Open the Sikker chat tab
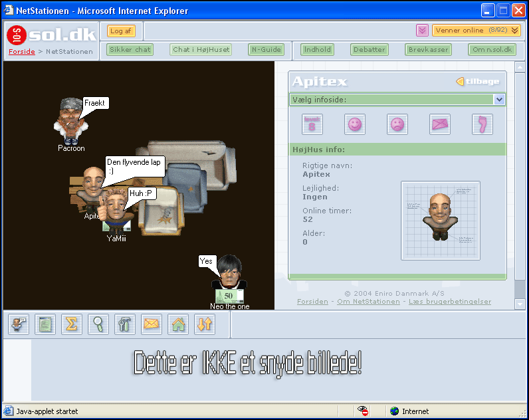 coord(130,50)
